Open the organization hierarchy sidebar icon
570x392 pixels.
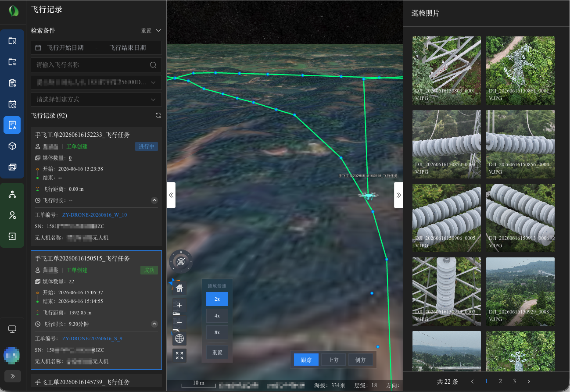pyautogui.click(x=12, y=194)
